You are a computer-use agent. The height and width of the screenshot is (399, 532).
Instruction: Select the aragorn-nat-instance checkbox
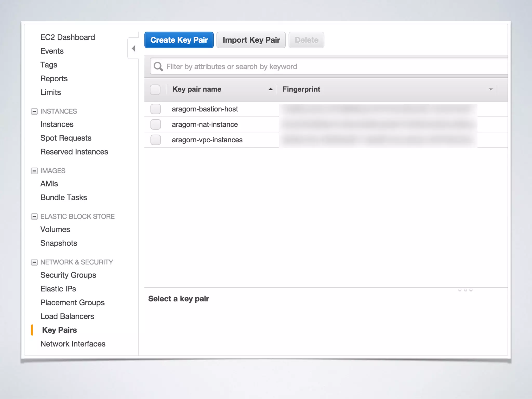(x=156, y=124)
